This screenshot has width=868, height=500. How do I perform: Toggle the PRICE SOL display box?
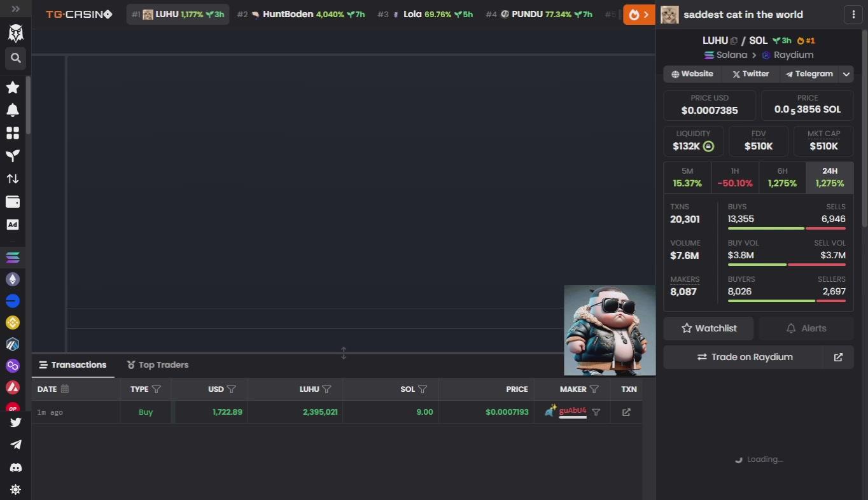click(808, 105)
